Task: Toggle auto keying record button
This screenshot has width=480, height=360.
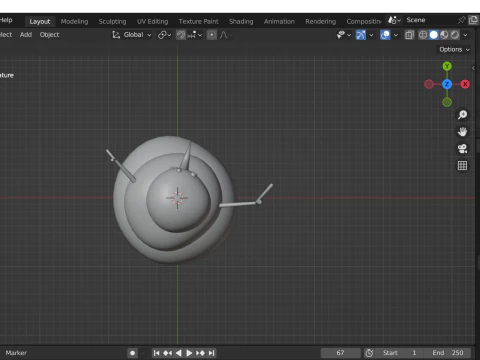Action: click(132, 353)
